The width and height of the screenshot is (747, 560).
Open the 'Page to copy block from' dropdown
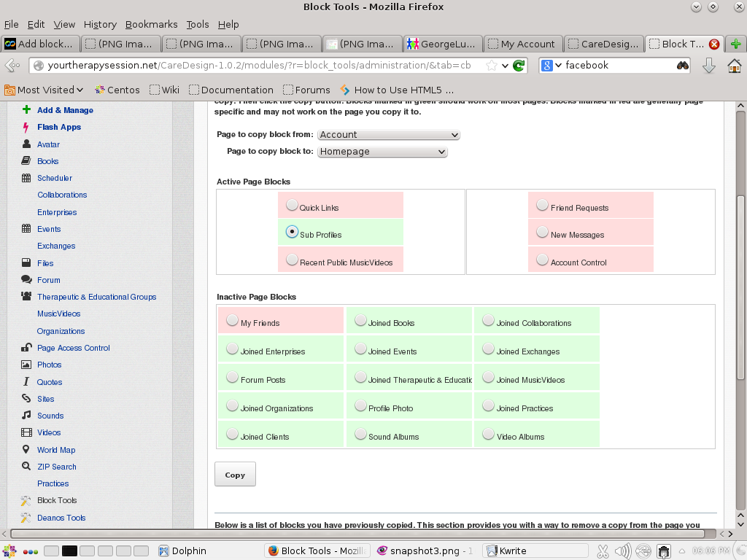click(x=389, y=135)
